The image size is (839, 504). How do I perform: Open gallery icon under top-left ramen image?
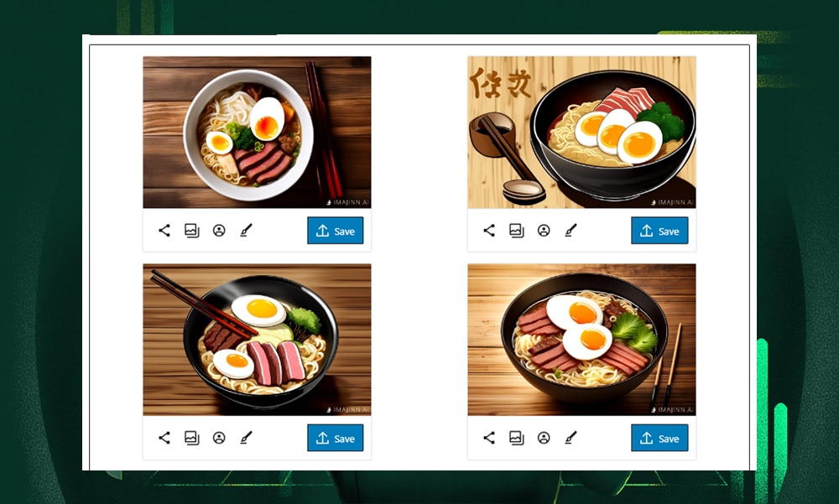(191, 231)
